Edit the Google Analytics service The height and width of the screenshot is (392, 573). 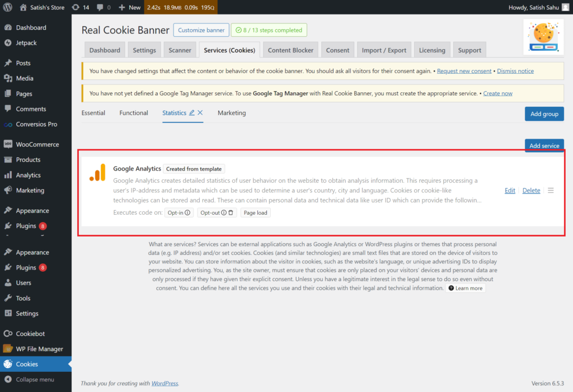pyautogui.click(x=510, y=190)
